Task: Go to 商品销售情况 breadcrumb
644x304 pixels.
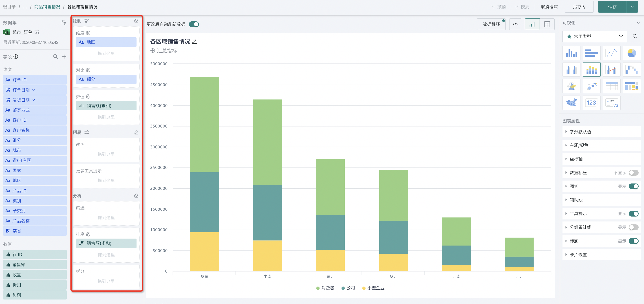Action: coord(47,7)
